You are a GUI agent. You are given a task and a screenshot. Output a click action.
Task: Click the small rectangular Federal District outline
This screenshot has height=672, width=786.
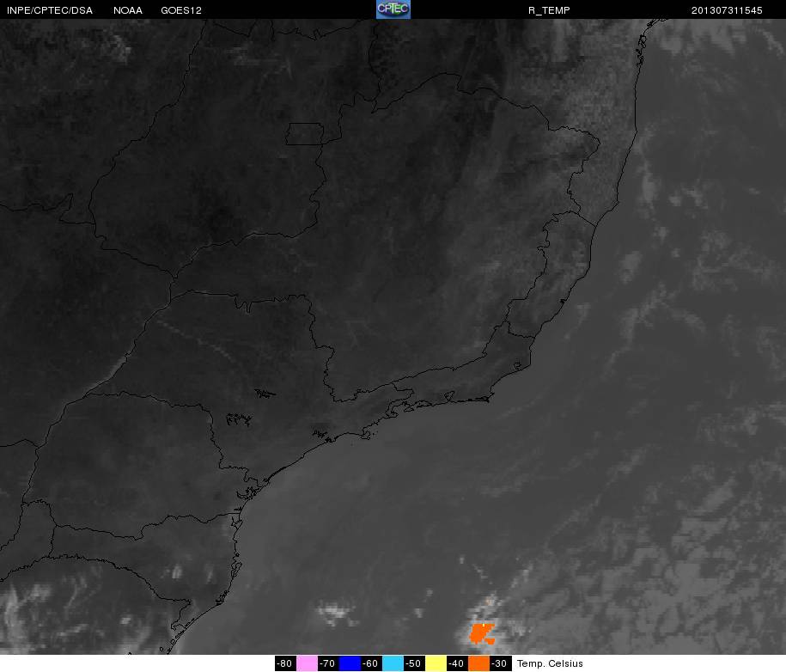[x=305, y=134]
